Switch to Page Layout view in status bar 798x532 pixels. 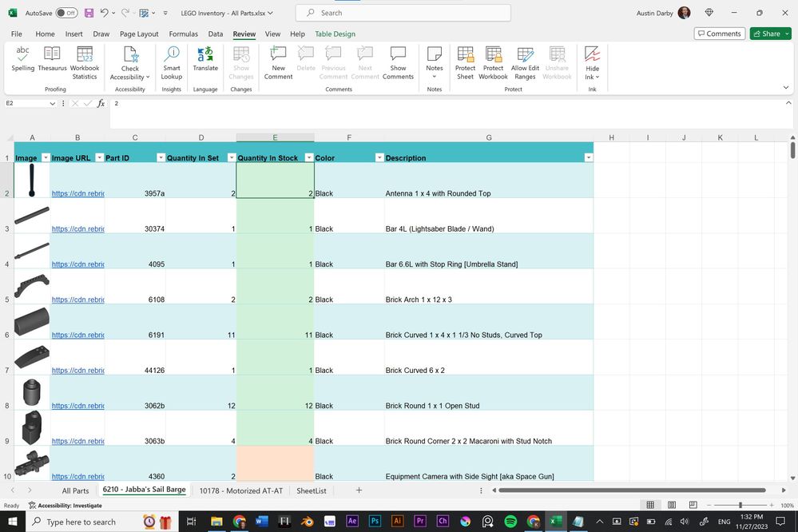tap(671, 505)
